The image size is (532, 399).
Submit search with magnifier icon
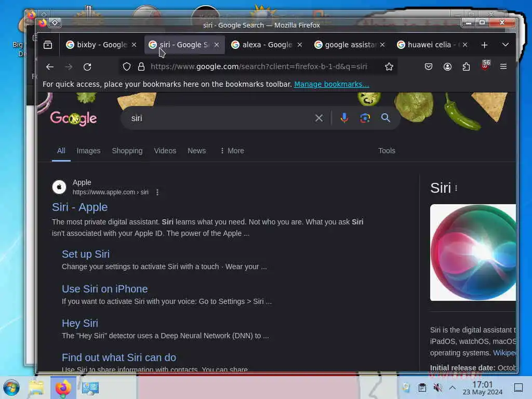point(385,118)
